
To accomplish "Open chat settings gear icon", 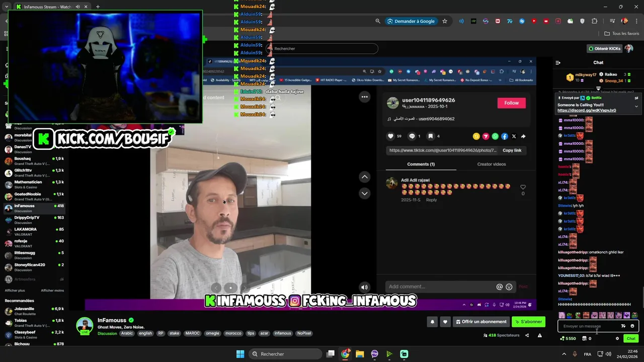I will pos(617,338).
